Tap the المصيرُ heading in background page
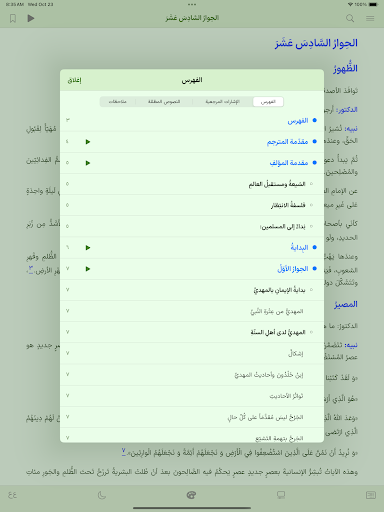 coord(346,304)
